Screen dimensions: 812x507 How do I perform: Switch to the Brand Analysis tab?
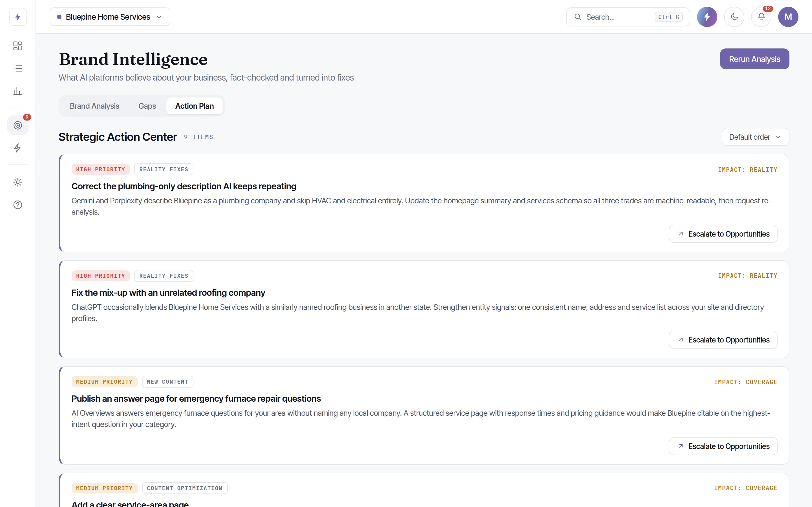point(95,106)
